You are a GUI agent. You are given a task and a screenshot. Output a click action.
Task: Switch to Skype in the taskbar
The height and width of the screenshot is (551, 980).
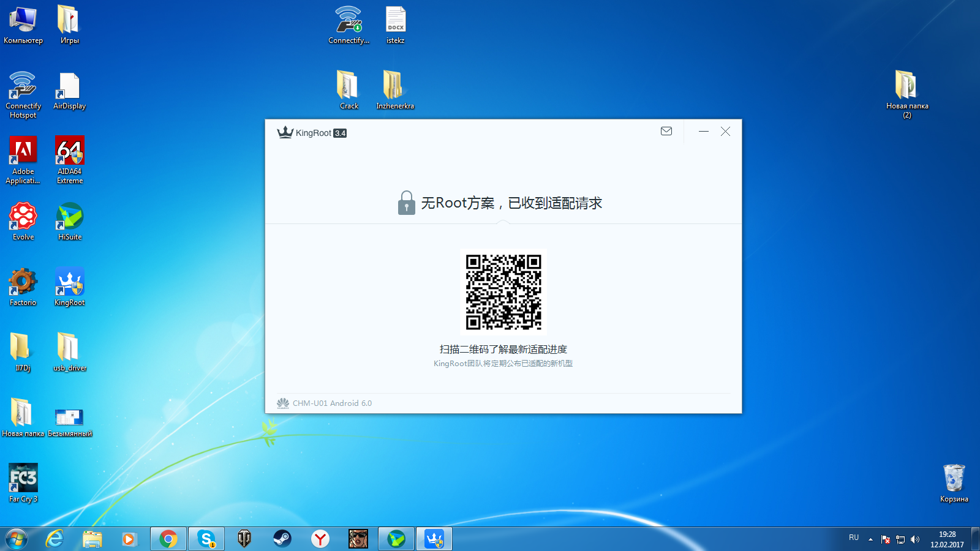pyautogui.click(x=206, y=539)
